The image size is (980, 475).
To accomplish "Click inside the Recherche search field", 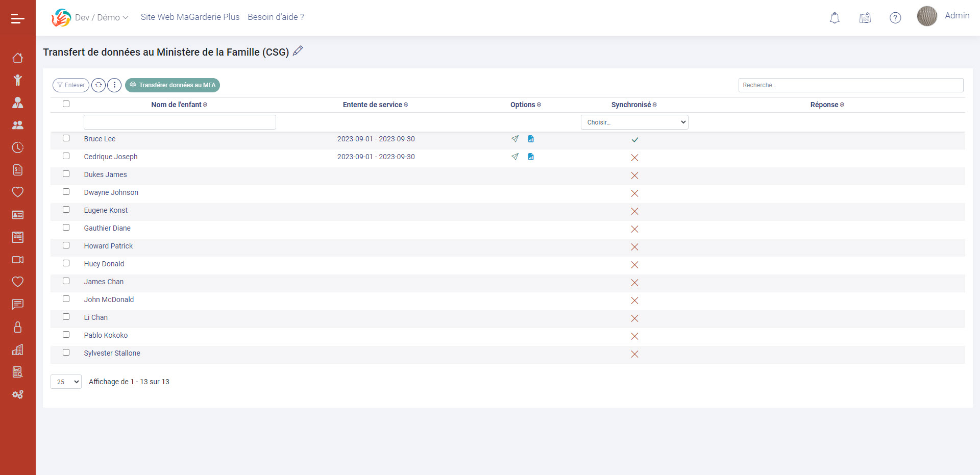I will (850, 85).
